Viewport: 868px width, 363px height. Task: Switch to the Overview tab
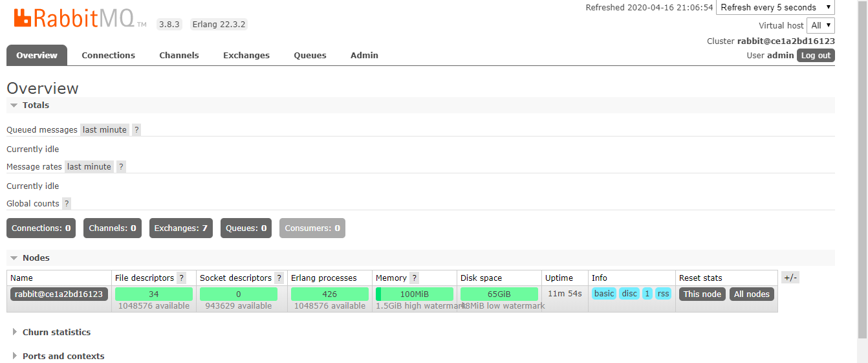point(37,55)
